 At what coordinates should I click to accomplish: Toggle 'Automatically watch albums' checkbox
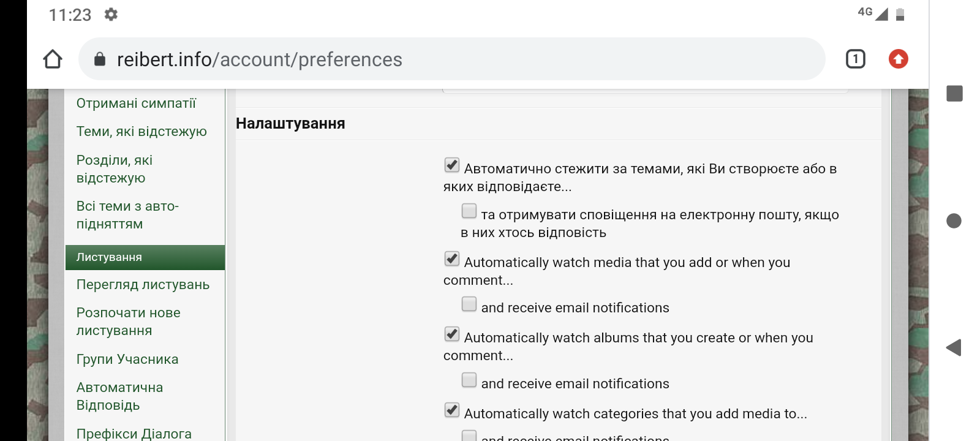click(x=452, y=334)
